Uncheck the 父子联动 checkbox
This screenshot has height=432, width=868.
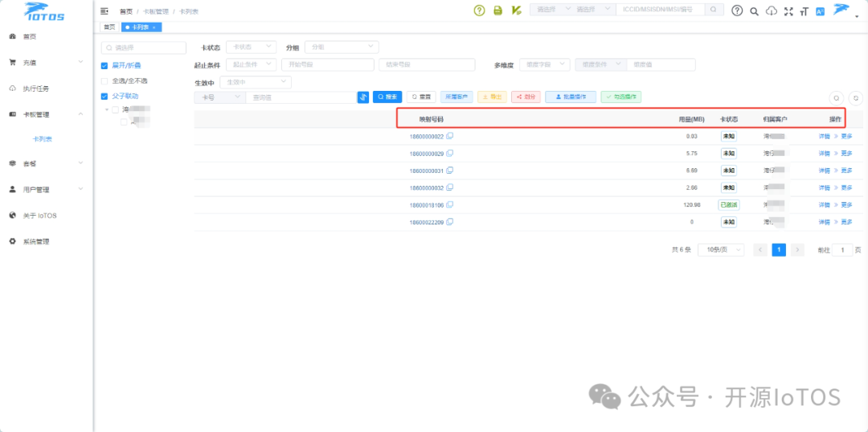click(104, 96)
